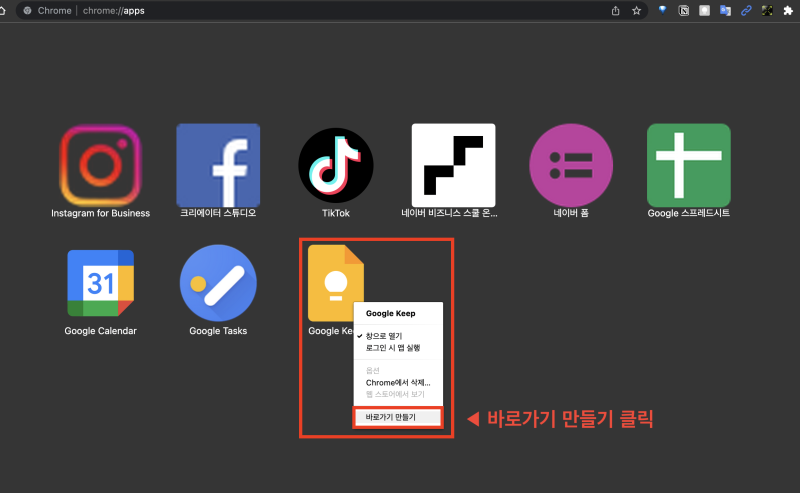Open the TikTok app icon
The width and height of the screenshot is (800, 493).
coord(336,165)
